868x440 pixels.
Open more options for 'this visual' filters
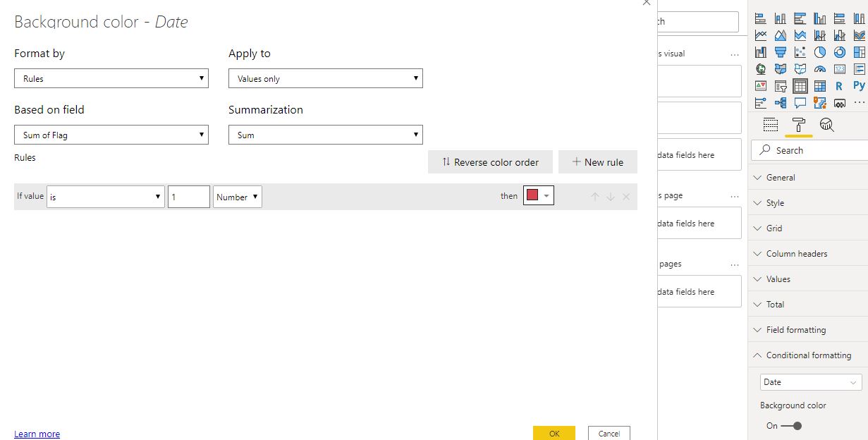click(x=735, y=54)
